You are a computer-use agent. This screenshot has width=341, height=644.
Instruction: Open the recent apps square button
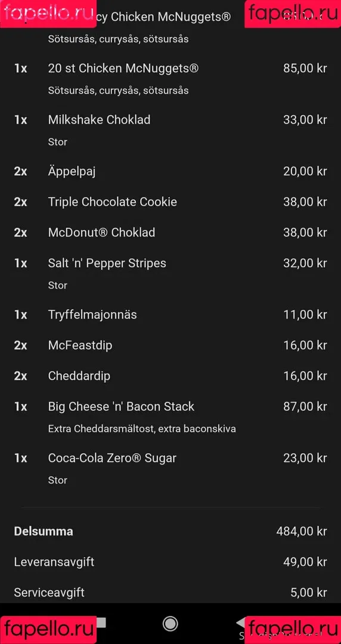(x=100, y=623)
